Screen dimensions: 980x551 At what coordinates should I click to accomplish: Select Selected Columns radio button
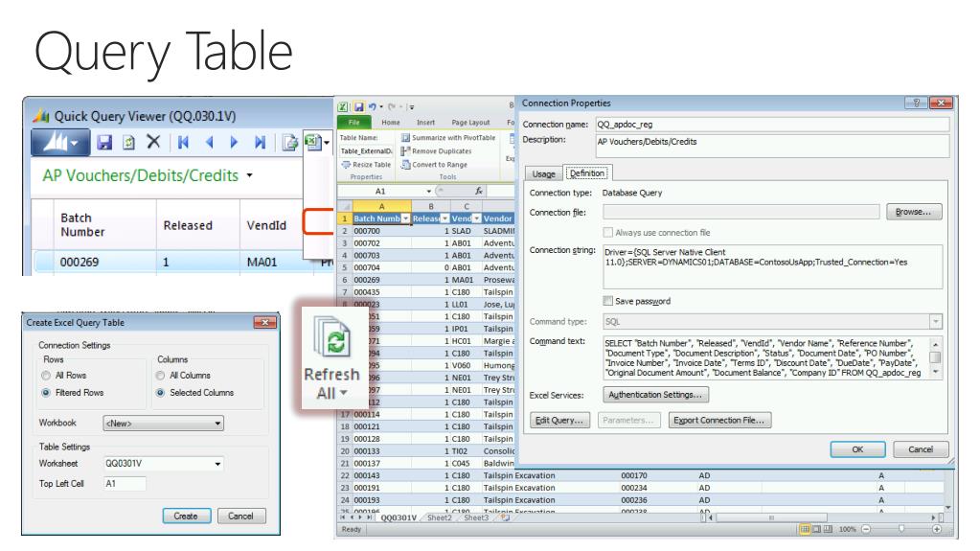point(161,393)
